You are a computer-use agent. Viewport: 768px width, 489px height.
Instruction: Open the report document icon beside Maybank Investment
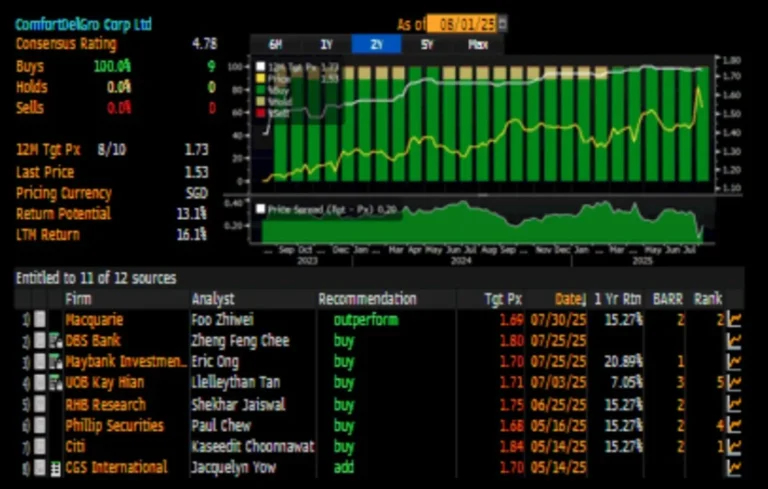(55, 362)
